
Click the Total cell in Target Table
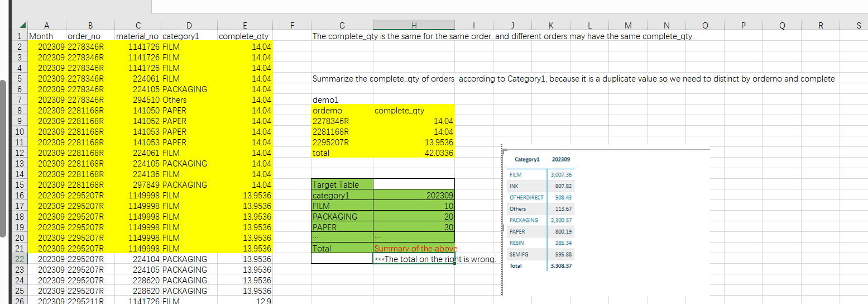coord(342,249)
